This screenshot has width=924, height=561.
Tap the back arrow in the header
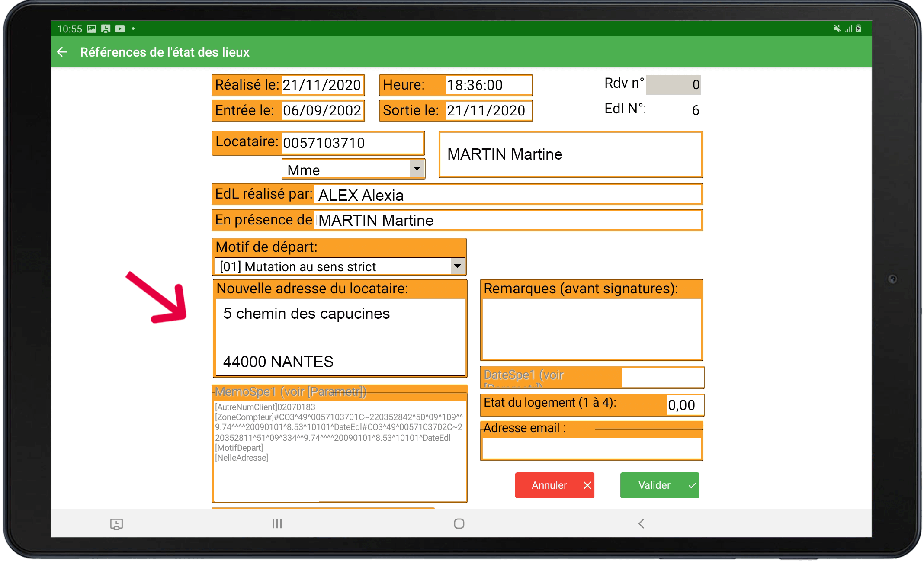[62, 52]
